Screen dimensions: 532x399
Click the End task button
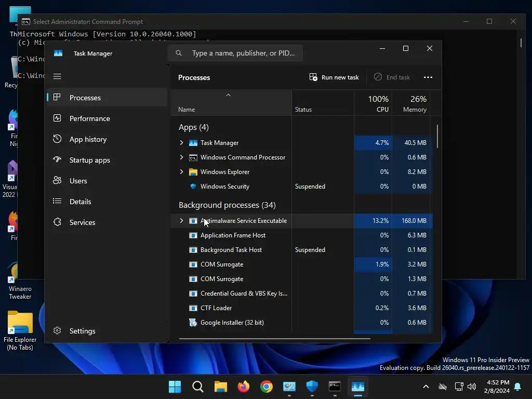pos(392,77)
